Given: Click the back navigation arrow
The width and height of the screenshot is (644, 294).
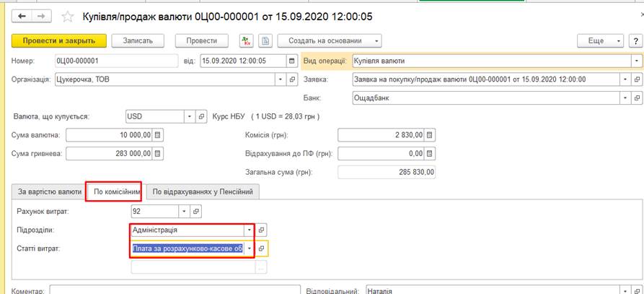Looking at the screenshot, I should [x=22, y=16].
